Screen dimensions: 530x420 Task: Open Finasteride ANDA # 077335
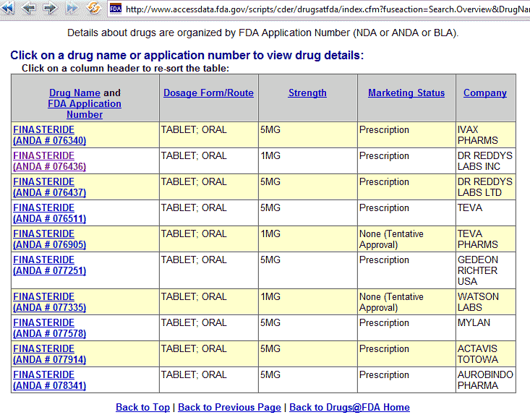(x=50, y=301)
